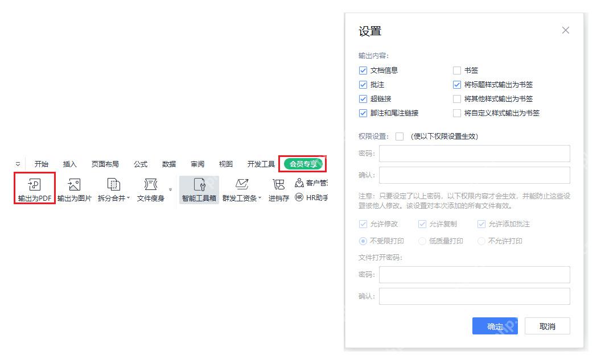Click the 客户管理 icon

click(x=299, y=183)
